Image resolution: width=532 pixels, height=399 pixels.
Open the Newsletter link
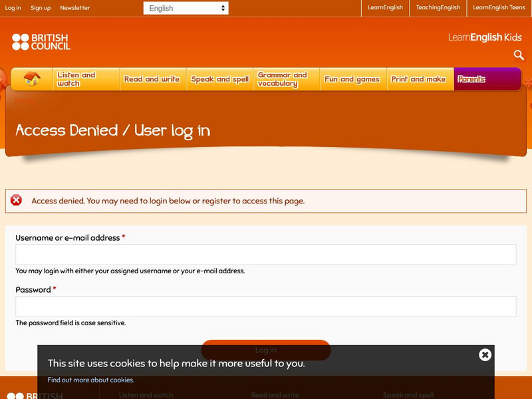pyautogui.click(x=75, y=8)
